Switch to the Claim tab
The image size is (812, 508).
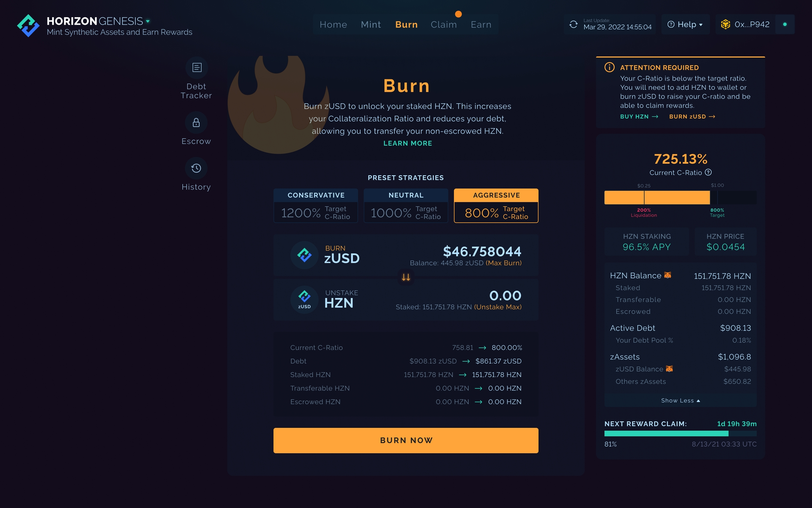[444, 24]
